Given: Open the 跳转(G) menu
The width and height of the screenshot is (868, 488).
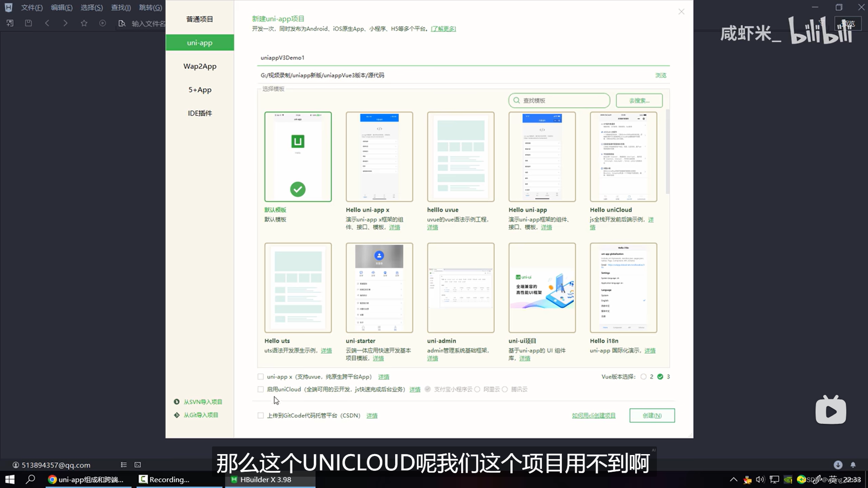Looking at the screenshot, I should point(151,8).
